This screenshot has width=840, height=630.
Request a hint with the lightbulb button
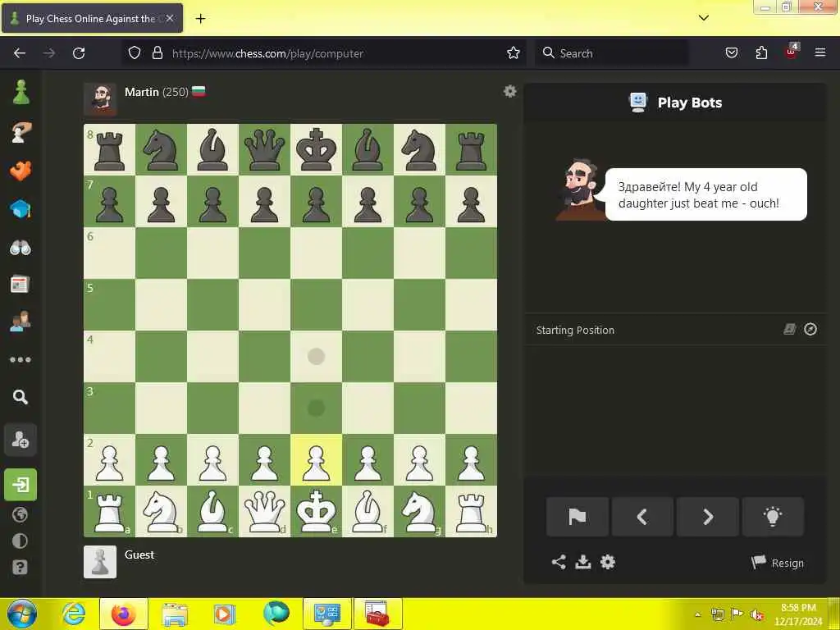pos(773,517)
